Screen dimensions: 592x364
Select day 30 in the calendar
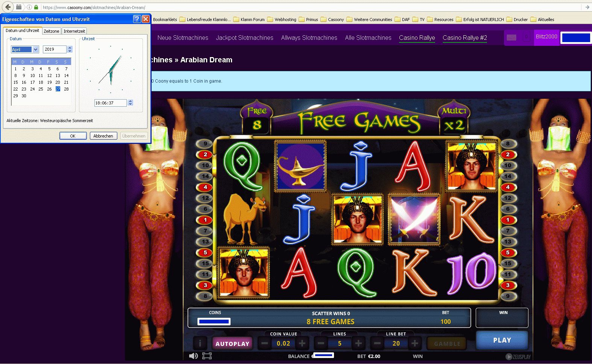[24, 96]
